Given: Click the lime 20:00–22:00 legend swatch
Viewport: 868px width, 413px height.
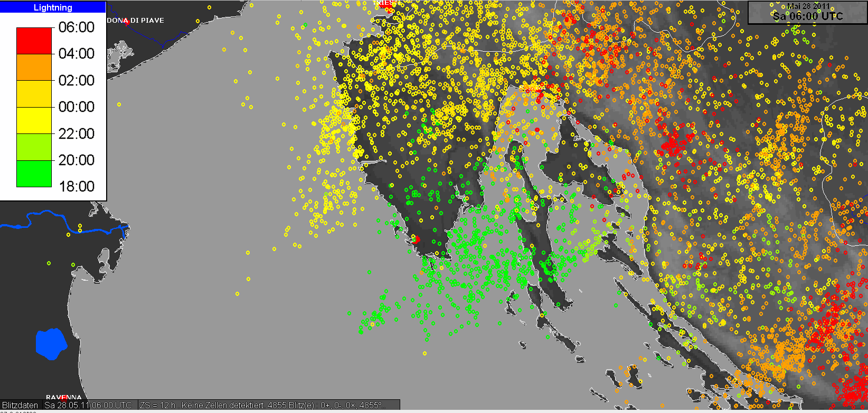Looking at the screenshot, I should click(x=34, y=147).
